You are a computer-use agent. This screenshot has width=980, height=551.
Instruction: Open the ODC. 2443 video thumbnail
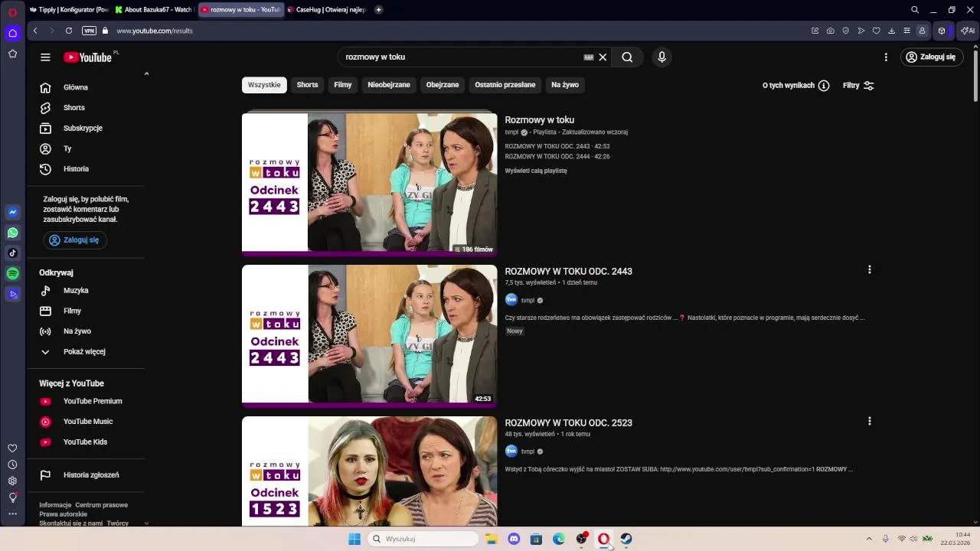[x=369, y=335]
